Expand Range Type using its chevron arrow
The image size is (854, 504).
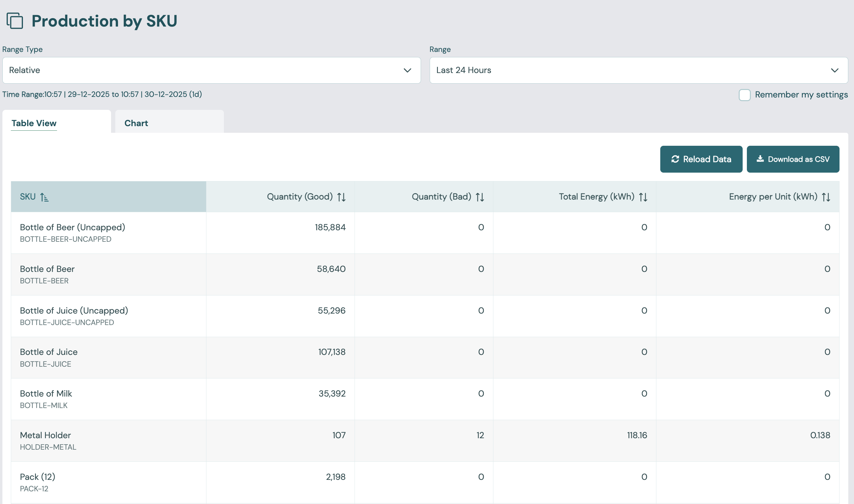point(407,70)
